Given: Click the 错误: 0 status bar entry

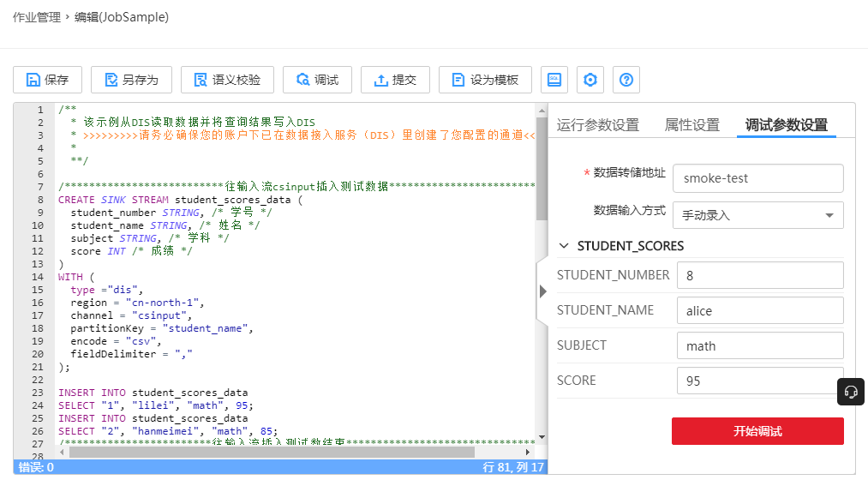Looking at the screenshot, I should 36,467.
